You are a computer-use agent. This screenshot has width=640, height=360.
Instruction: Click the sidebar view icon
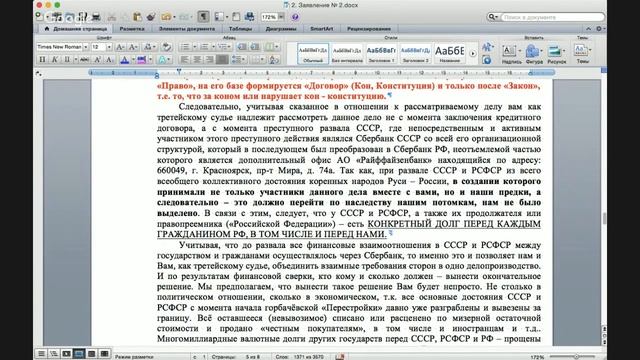pos(219,17)
